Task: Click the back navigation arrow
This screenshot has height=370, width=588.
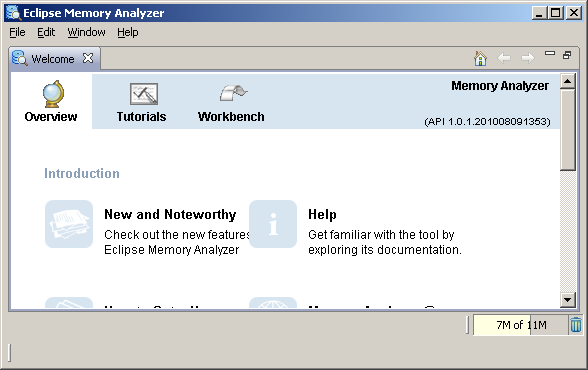Action: pos(504,58)
